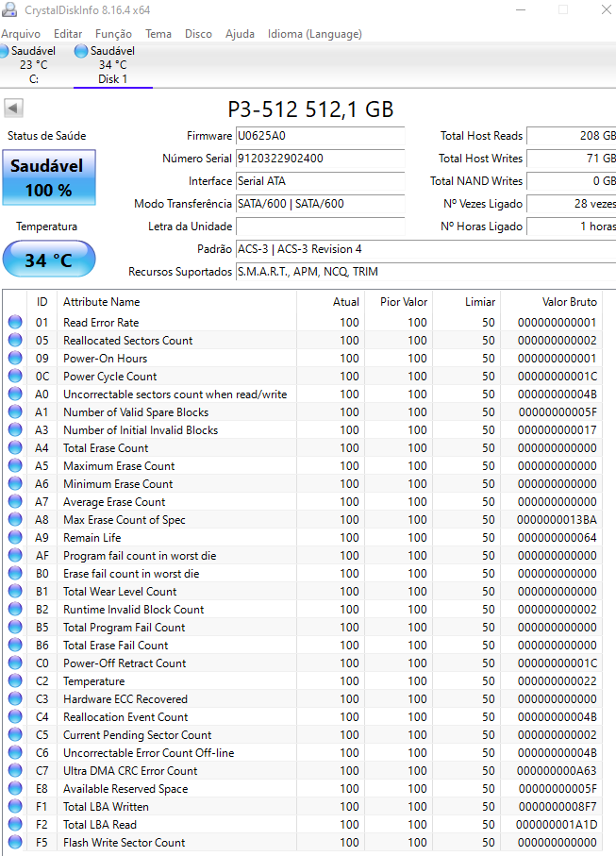Click the status orb for Total Wear Level Count

(x=15, y=591)
